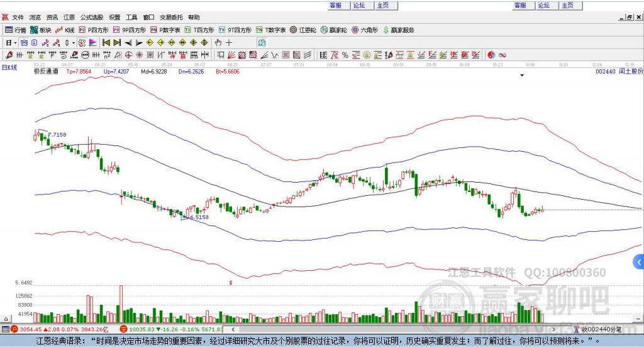Screen dimensions: 644x347
Task: Click the 日K线 period label
Action: [x=9, y=67]
